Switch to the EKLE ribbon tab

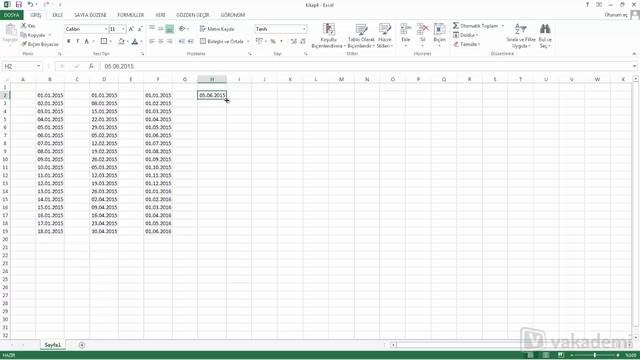pyautogui.click(x=57, y=15)
